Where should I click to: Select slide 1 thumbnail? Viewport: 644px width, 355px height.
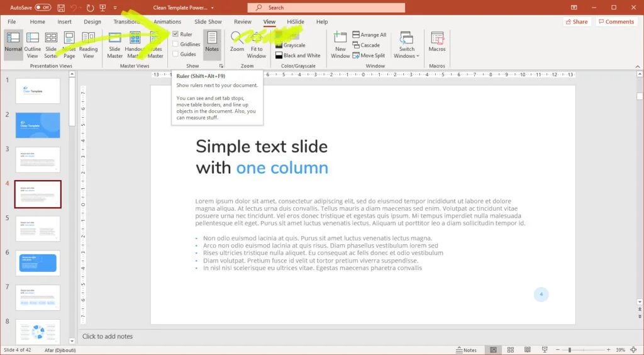38,91
